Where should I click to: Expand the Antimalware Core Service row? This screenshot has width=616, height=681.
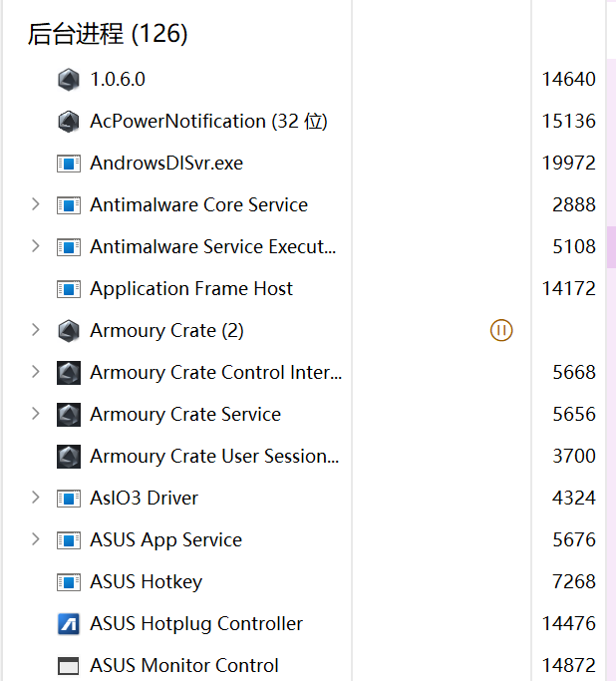click(36, 204)
